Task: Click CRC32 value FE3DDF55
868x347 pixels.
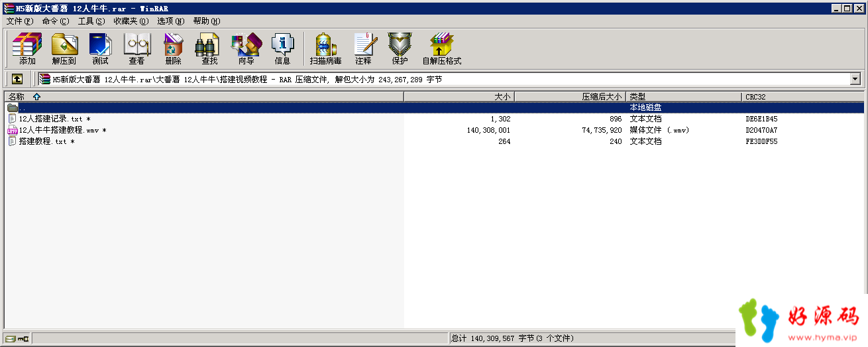Action: (761, 141)
